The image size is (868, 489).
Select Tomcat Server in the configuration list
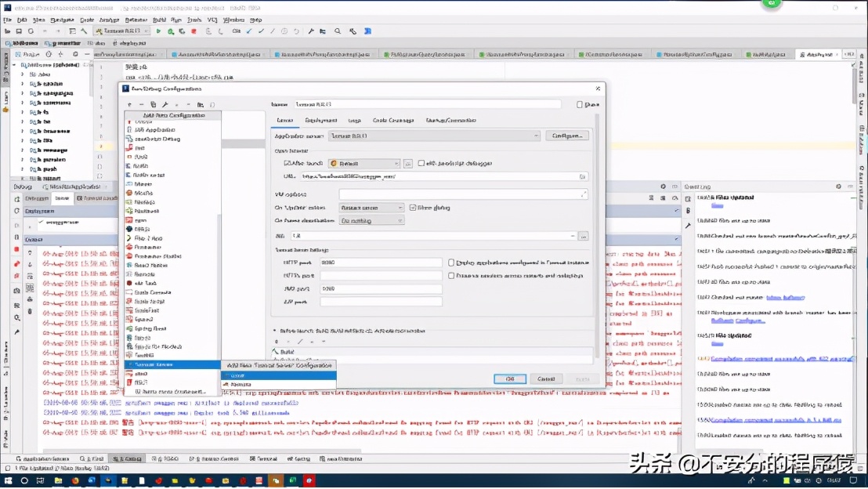point(172,364)
